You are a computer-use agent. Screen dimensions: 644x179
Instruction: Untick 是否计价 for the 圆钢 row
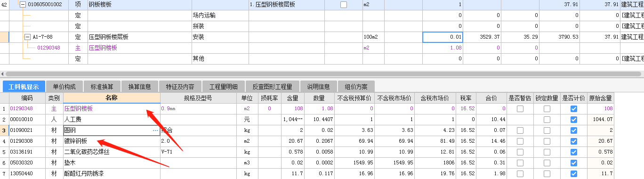click(573, 130)
